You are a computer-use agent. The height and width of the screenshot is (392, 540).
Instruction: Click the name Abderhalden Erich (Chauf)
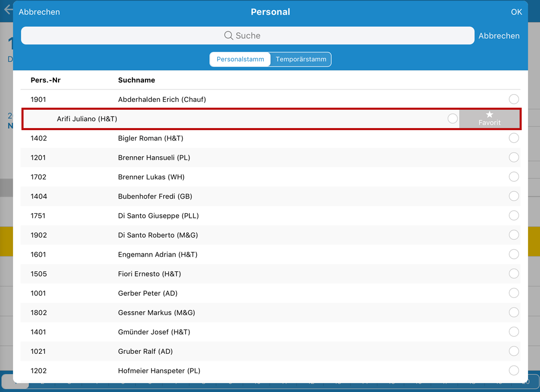(162, 99)
